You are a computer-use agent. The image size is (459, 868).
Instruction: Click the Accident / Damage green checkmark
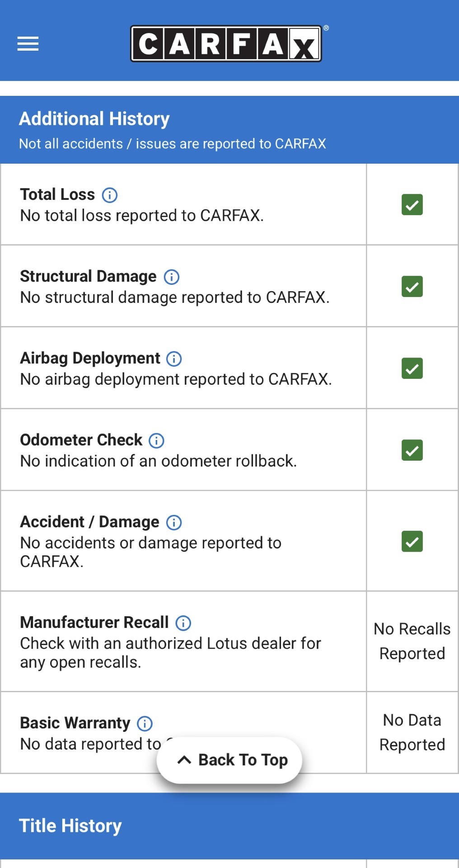tap(412, 542)
